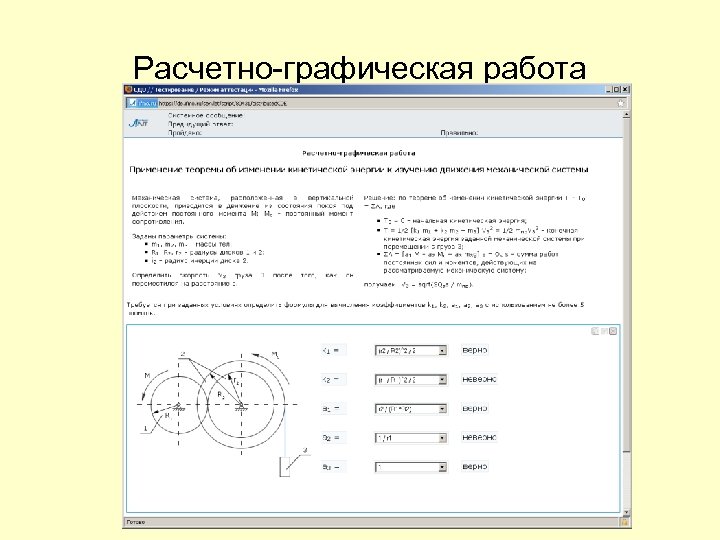Click the Firefox logo in the title bar

129,90
